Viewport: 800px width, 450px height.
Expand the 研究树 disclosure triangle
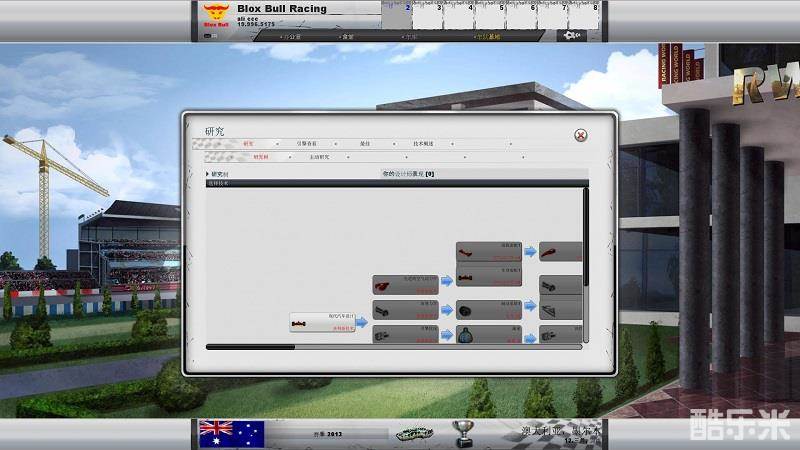point(208,174)
